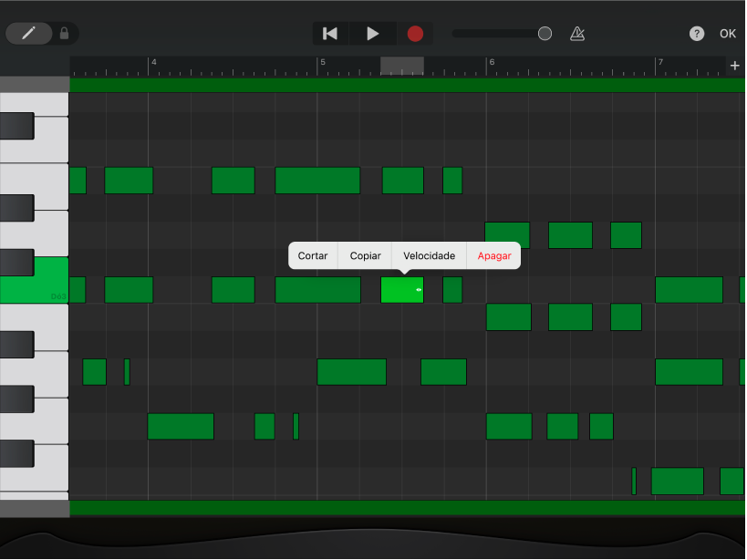Click the help question mark icon
Image resolution: width=747 pixels, height=560 pixels.
click(x=696, y=33)
